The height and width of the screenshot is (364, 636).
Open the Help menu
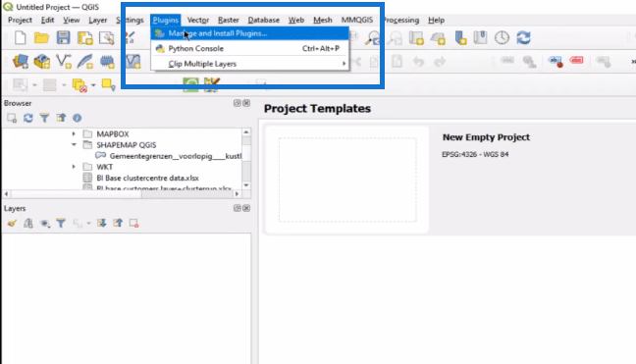pyautogui.click(x=436, y=20)
